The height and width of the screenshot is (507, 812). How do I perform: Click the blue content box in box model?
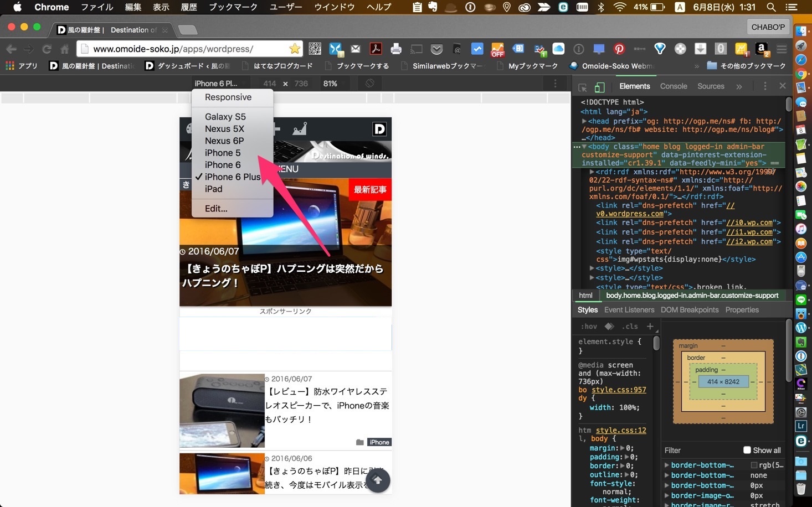tap(723, 381)
